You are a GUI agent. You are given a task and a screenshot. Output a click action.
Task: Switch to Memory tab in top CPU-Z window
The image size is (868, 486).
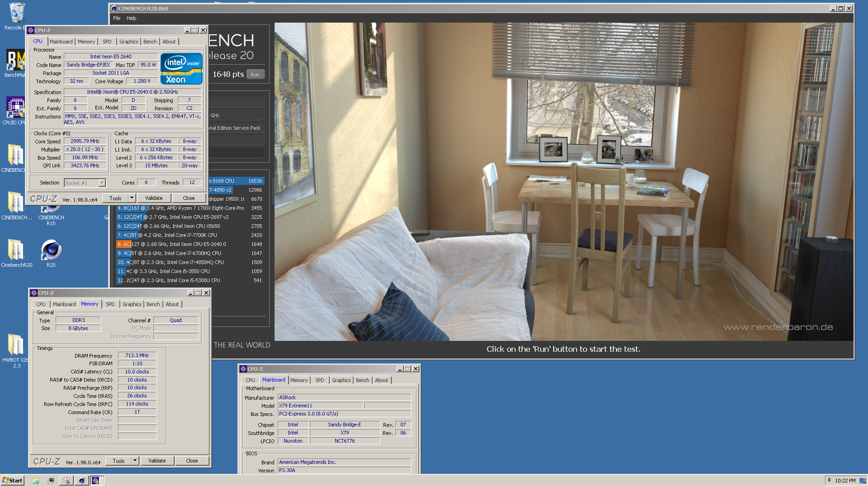[x=86, y=42]
